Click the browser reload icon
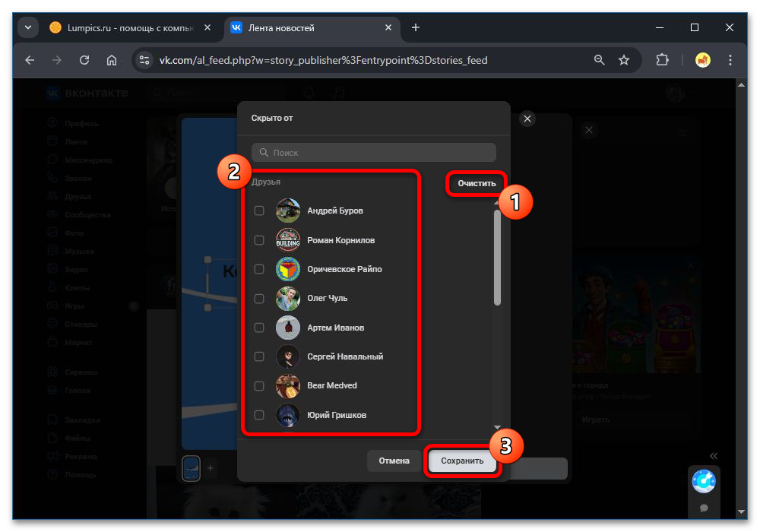 click(x=84, y=60)
